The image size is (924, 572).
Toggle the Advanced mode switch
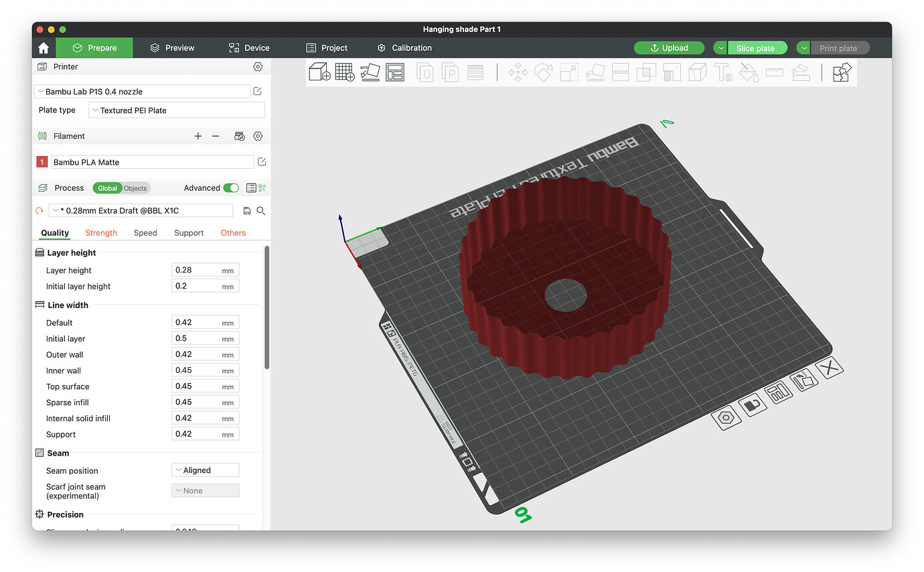(231, 188)
